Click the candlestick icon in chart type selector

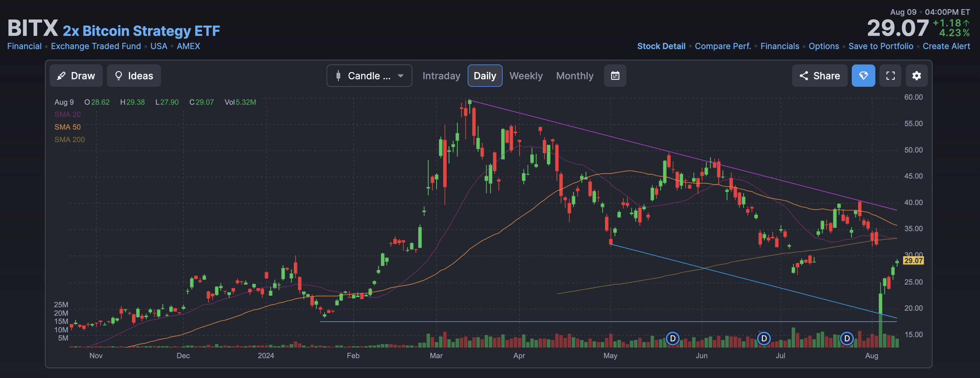(x=338, y=76)
